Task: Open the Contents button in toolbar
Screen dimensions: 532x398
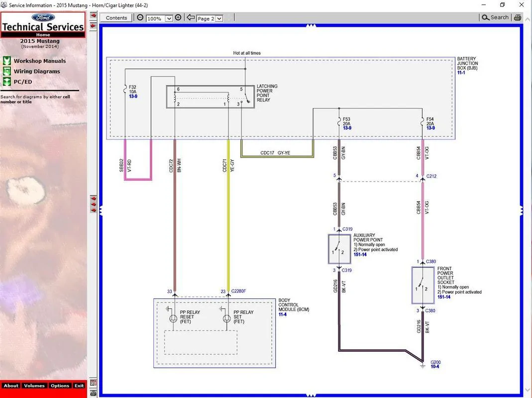Action: pyautogui.click(x=116, y=18)
